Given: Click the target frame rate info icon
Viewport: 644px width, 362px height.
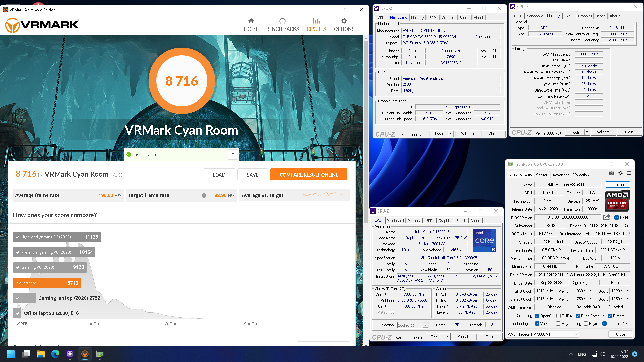Looking at the screenshot, I should click(x=204, y=195).
